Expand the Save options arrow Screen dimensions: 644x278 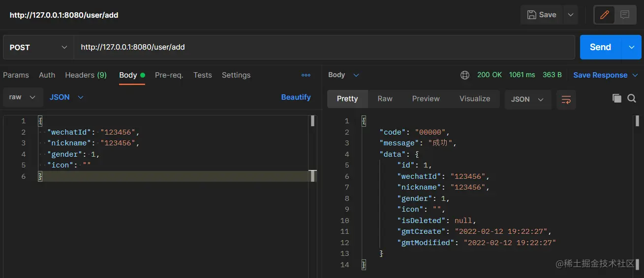coord(571,15)
